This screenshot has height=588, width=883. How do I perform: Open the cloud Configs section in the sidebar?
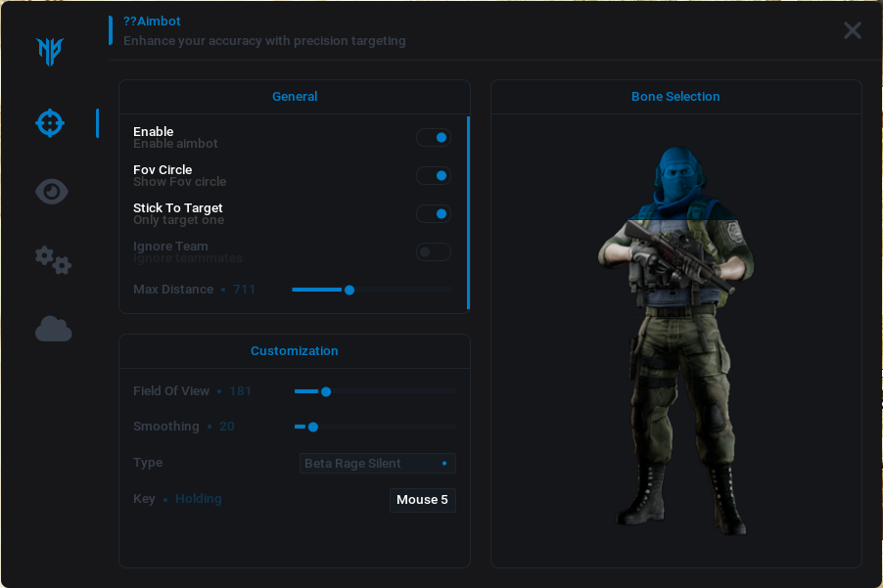54,329
